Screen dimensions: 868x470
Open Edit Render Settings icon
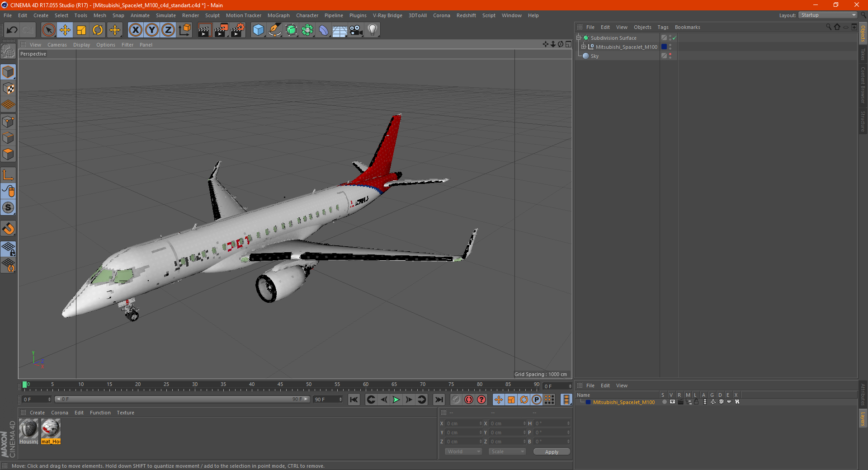238,30
